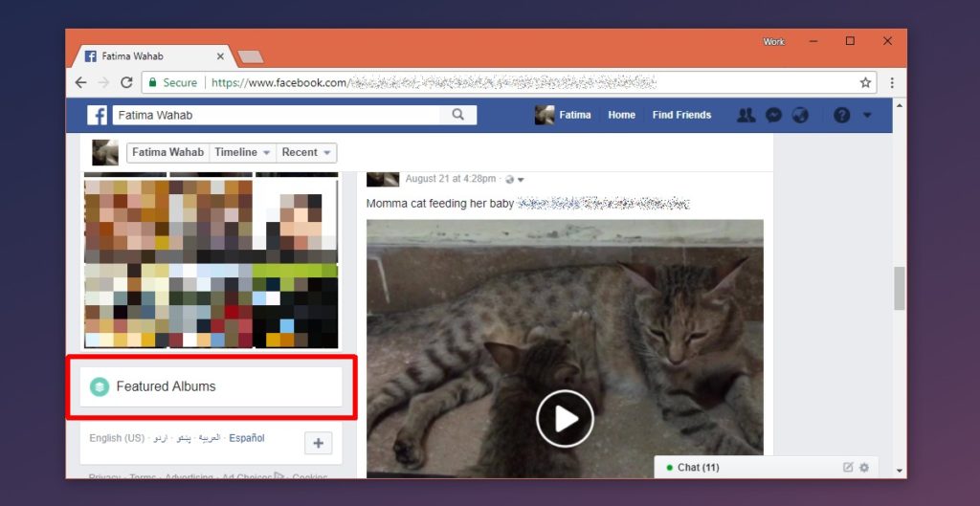980x506 pixels.
Task: Open Find Friends link
Action: pos(681,115)
